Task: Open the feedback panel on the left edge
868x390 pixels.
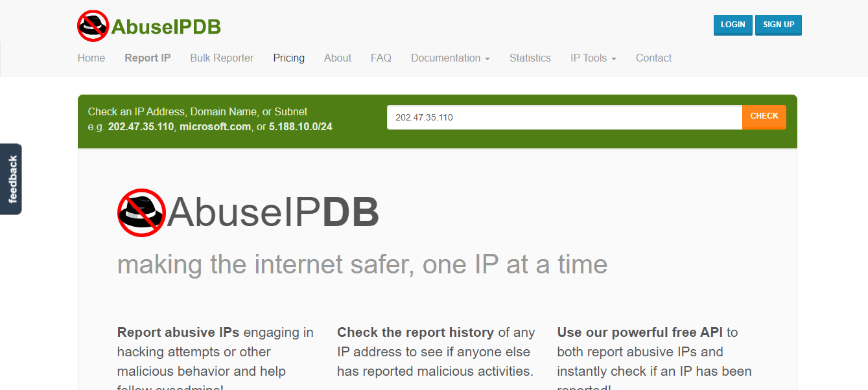Action: click(x=10, y=179)
